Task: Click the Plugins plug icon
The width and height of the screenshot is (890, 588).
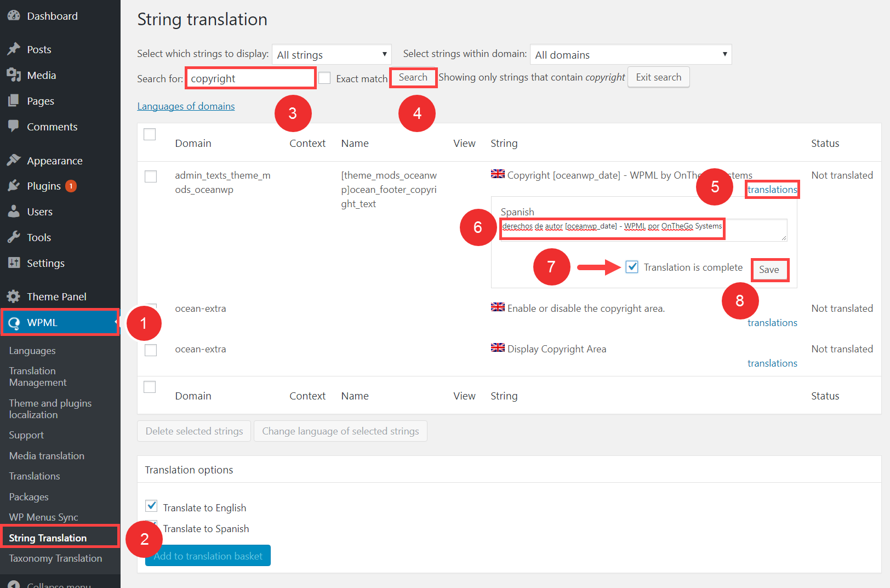Action: click(14, 186)
